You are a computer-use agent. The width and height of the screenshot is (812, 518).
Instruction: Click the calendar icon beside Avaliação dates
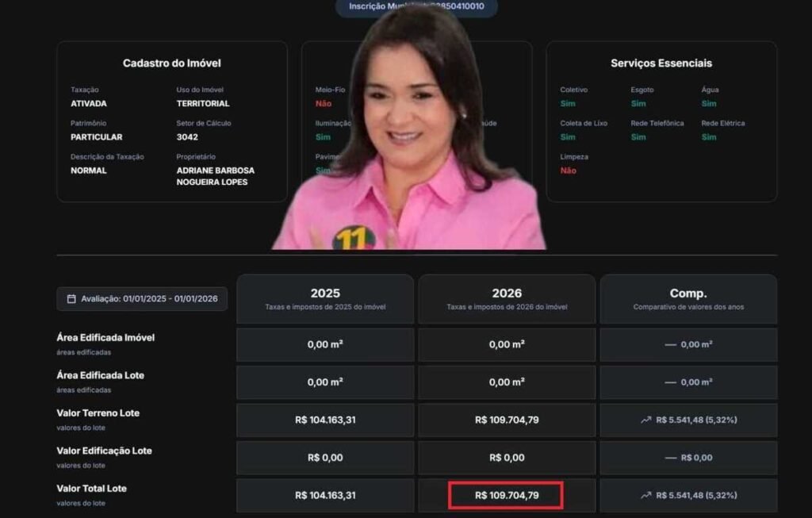[71, 299]
